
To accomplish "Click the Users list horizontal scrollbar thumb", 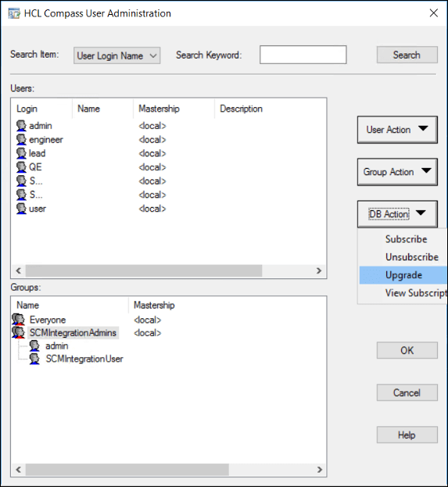I will click(144, 270).
